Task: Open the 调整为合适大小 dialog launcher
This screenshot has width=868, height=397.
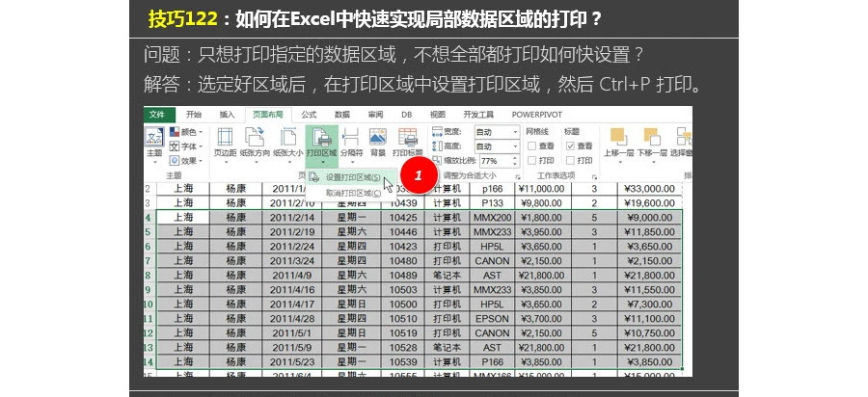Action: pos(518,176)
